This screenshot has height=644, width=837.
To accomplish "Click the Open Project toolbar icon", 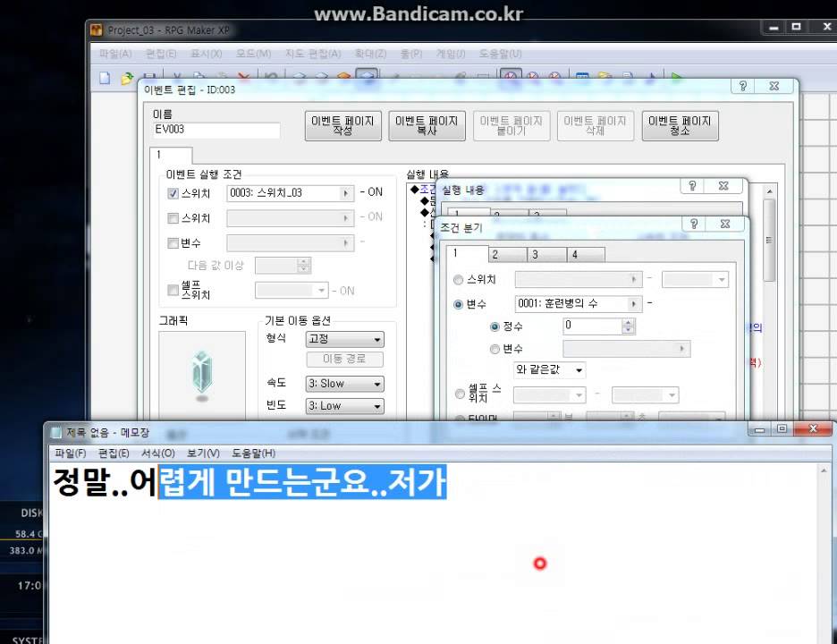I will click(x=126, y=79).
